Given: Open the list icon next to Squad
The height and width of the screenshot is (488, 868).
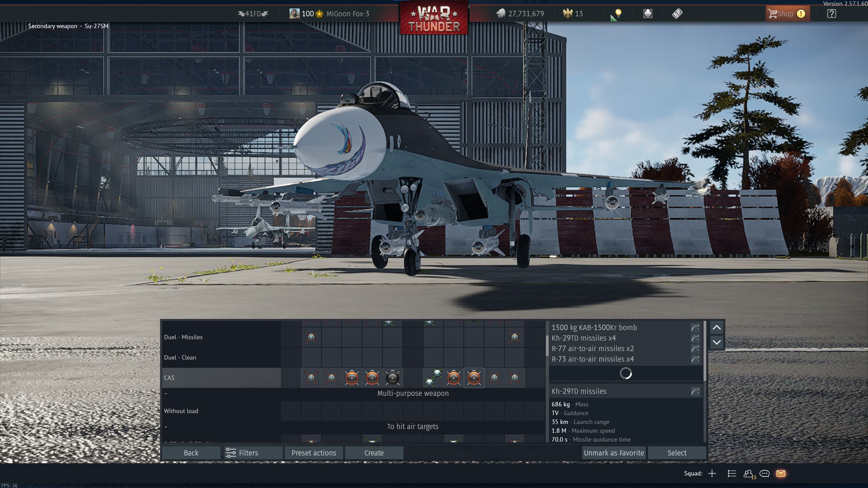Looking at the screenshot, I should (x=732, y=473).
